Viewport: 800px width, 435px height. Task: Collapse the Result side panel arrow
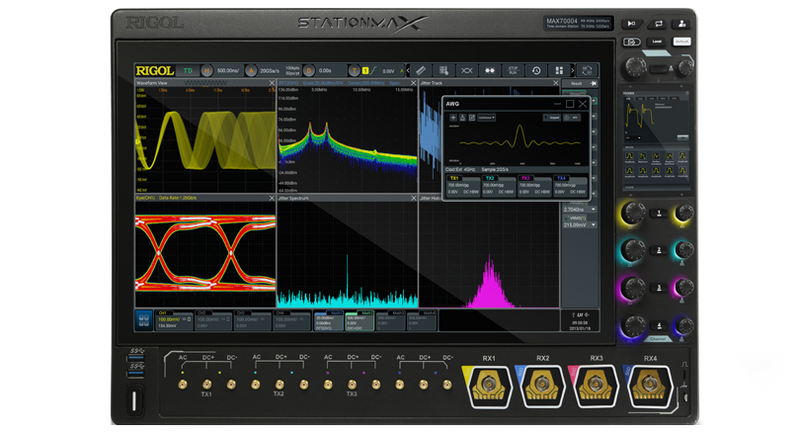(x=593, y=83)
